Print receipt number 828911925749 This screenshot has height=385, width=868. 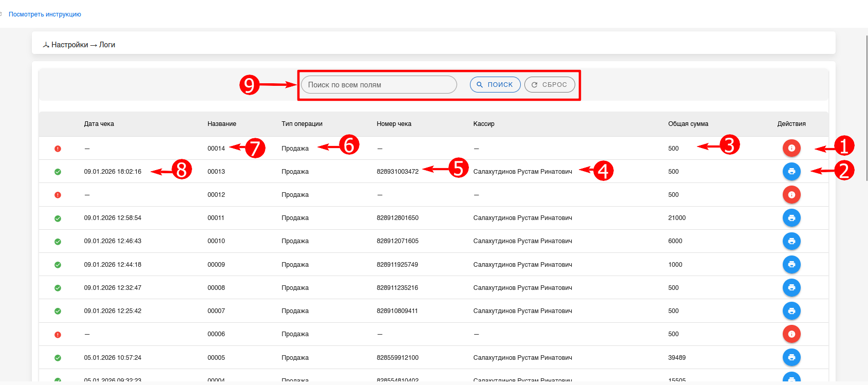[791, 264]
